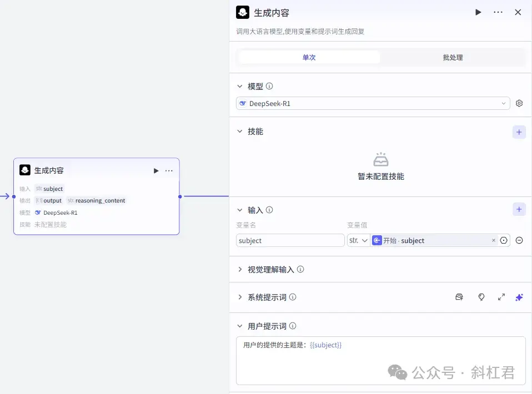Clear the 开始 · subject value with the x
The width and height of the screenshot is (532, 394).
click(x=493, y=240)
